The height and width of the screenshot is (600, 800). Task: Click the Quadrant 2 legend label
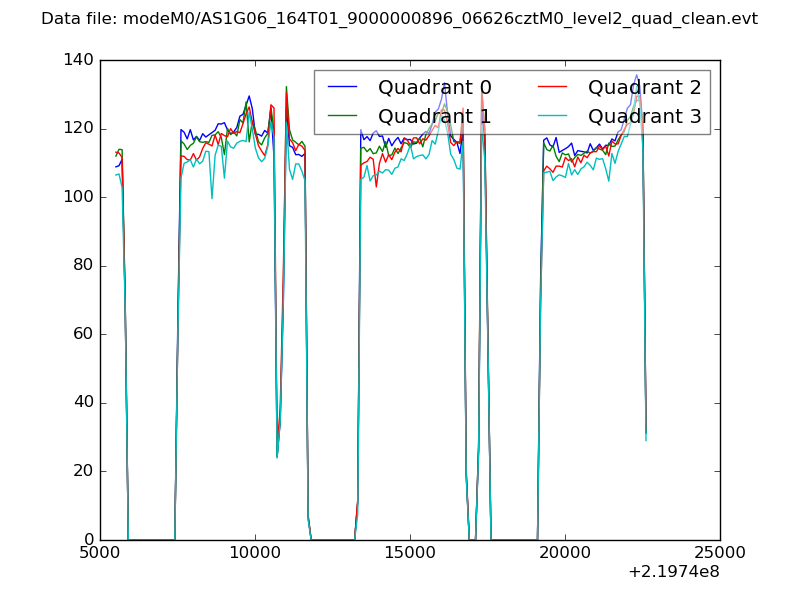point(644,87)
